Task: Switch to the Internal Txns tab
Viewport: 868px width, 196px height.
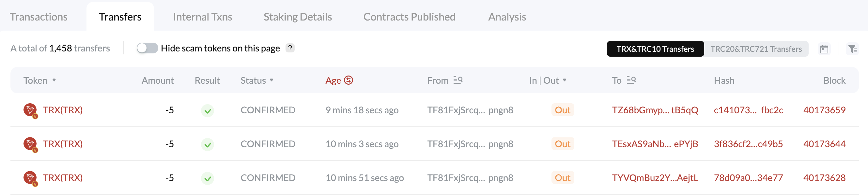Action: click(x=203, y=17)
